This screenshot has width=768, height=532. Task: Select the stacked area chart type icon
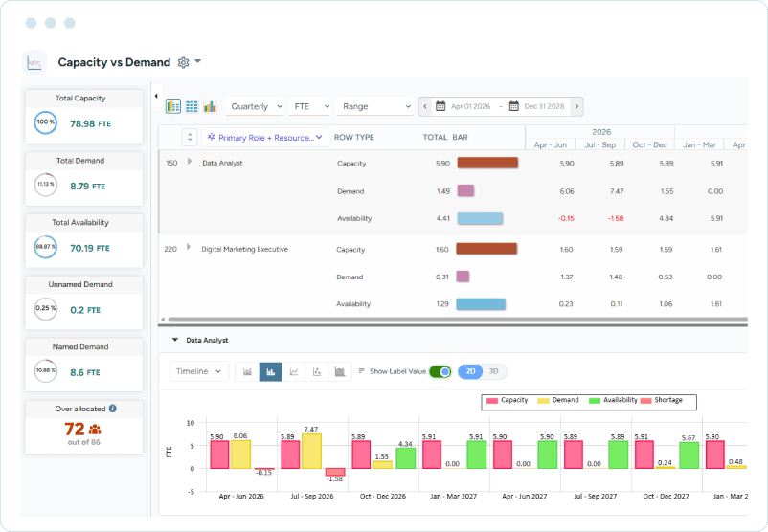point(339,372)
